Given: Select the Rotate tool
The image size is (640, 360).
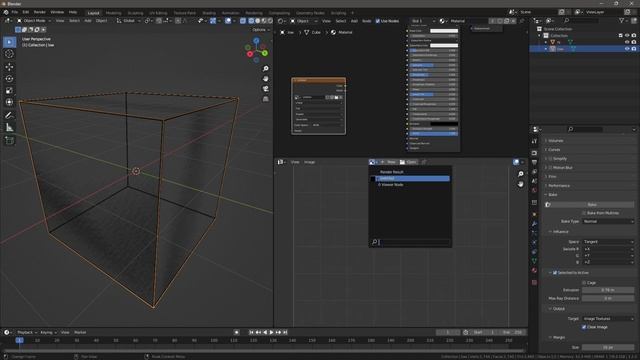Looking at the screenshot, I should point(9,78).
